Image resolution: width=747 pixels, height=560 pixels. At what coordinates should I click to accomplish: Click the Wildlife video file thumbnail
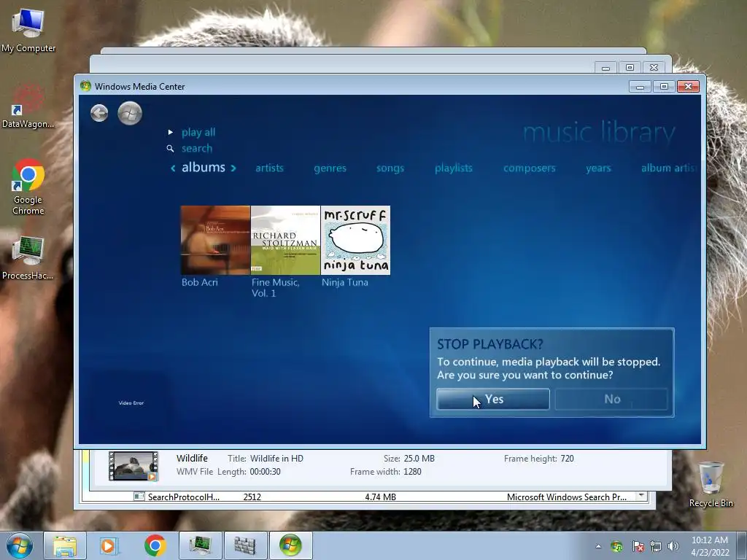pos(133,466)
